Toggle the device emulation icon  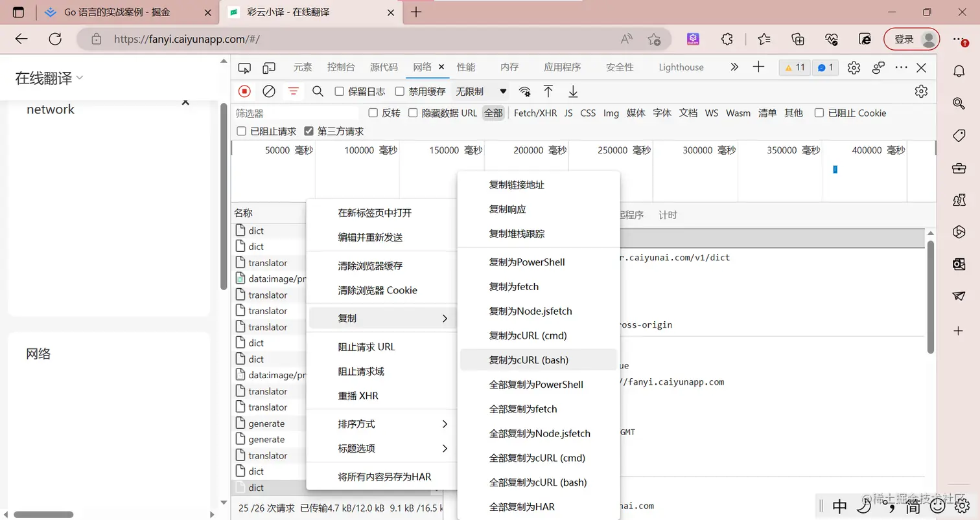(x=269, y=67)
